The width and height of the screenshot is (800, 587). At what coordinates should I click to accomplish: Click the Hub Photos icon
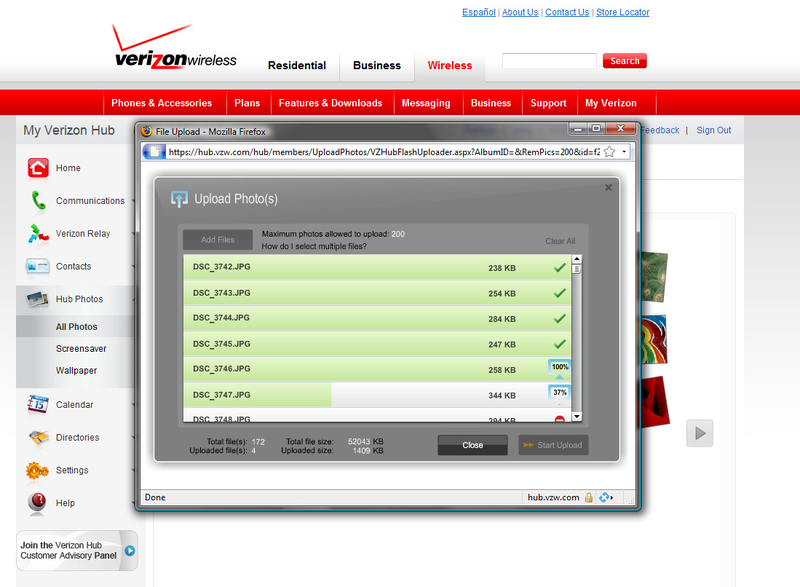[38, 299]
